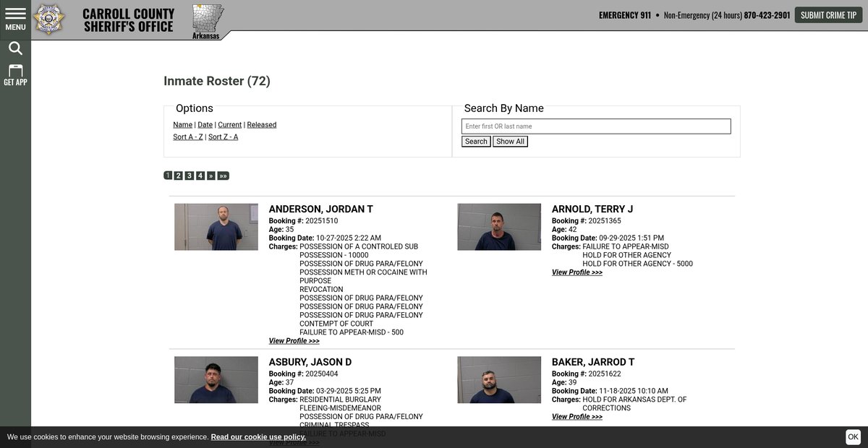Show Current inmates
This screenshot has height=448, width=868.
click(x=229, y=125)
